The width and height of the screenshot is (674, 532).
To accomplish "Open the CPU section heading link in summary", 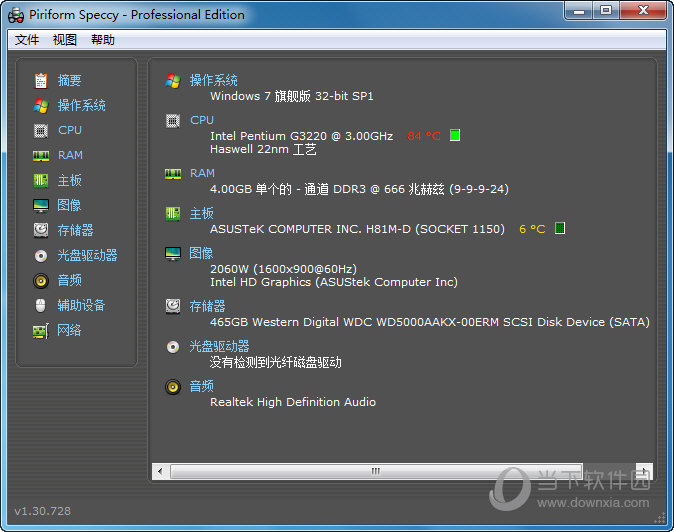I will [202, 120].
